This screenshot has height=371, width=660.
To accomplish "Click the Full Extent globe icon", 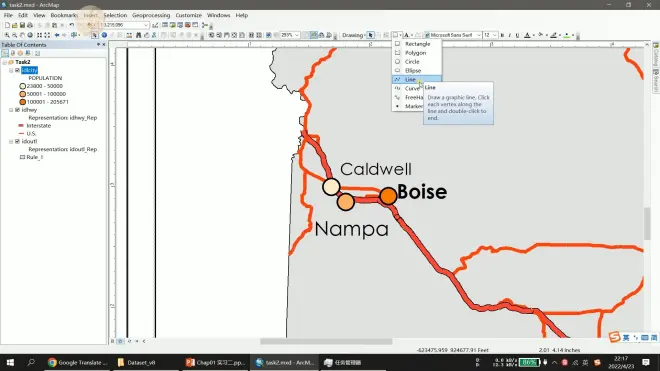I will [x=30, y=35].
